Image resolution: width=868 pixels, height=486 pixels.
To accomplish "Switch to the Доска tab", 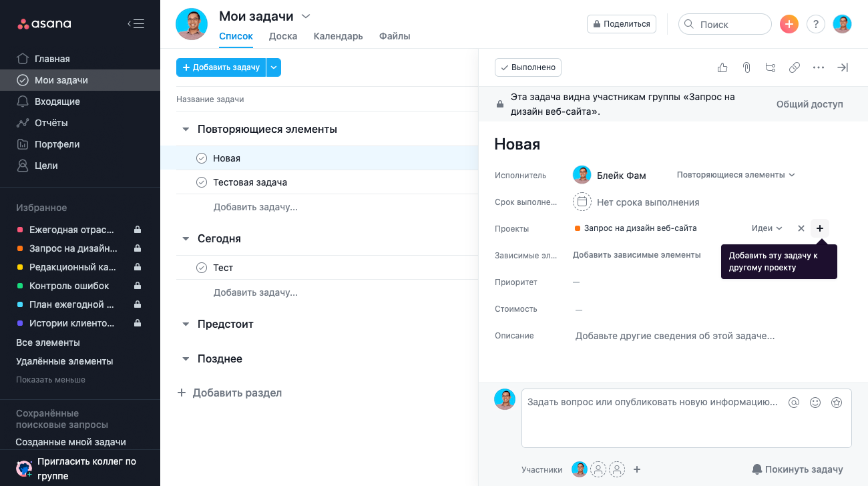I will (x=283, y=36).
